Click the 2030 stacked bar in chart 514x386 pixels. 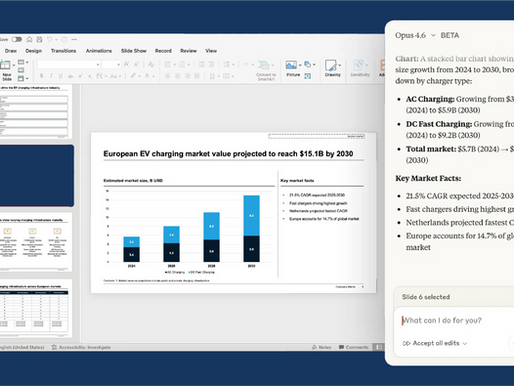tap(251, 228)
